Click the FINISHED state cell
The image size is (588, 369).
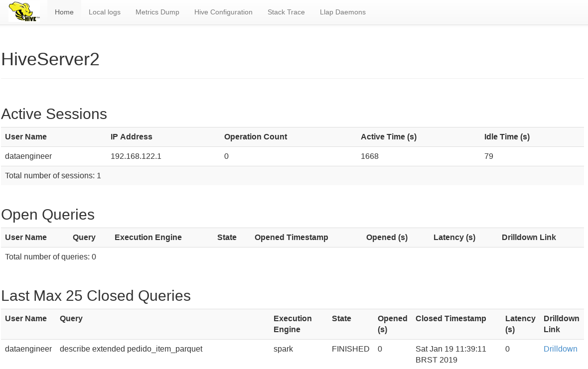(x=351, y=349)
